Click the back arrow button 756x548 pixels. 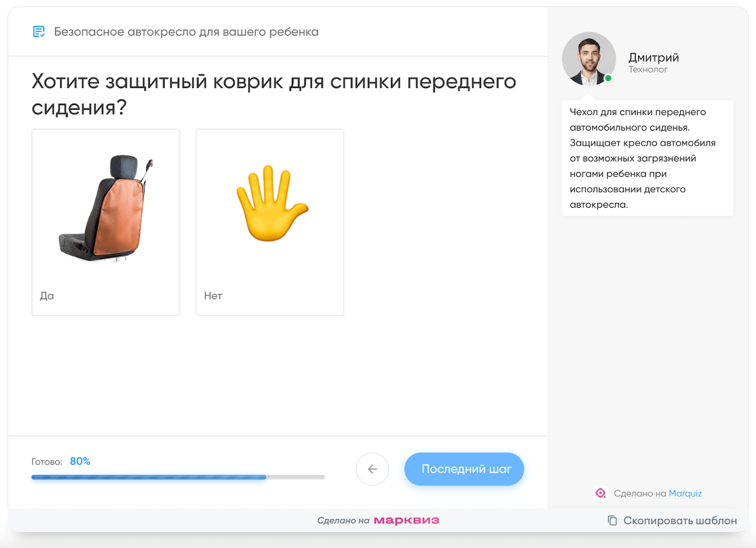pyautogui.click(x=372, y=469)
